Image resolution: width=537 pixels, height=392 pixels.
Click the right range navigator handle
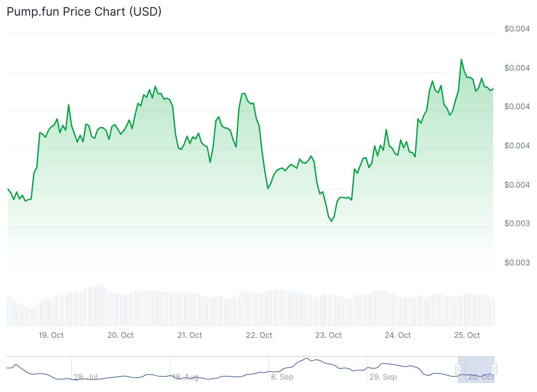point(494,369)
